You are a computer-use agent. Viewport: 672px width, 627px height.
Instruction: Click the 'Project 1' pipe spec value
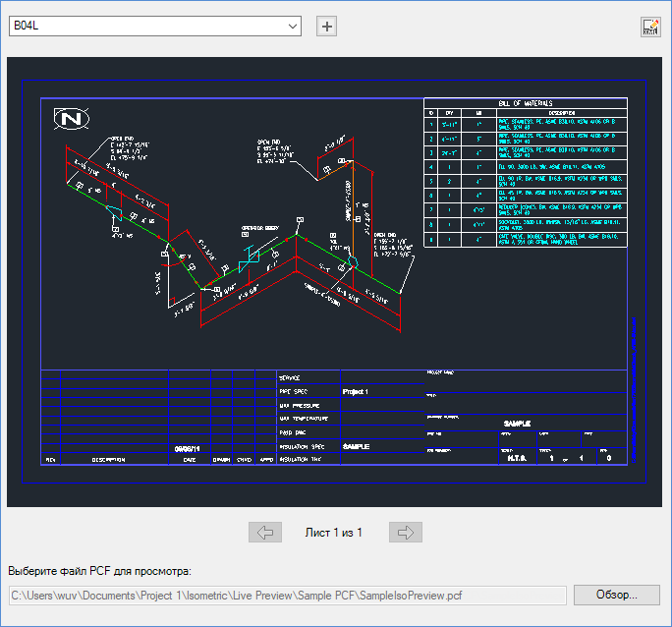pyautogui.click(x=356, y=392)
